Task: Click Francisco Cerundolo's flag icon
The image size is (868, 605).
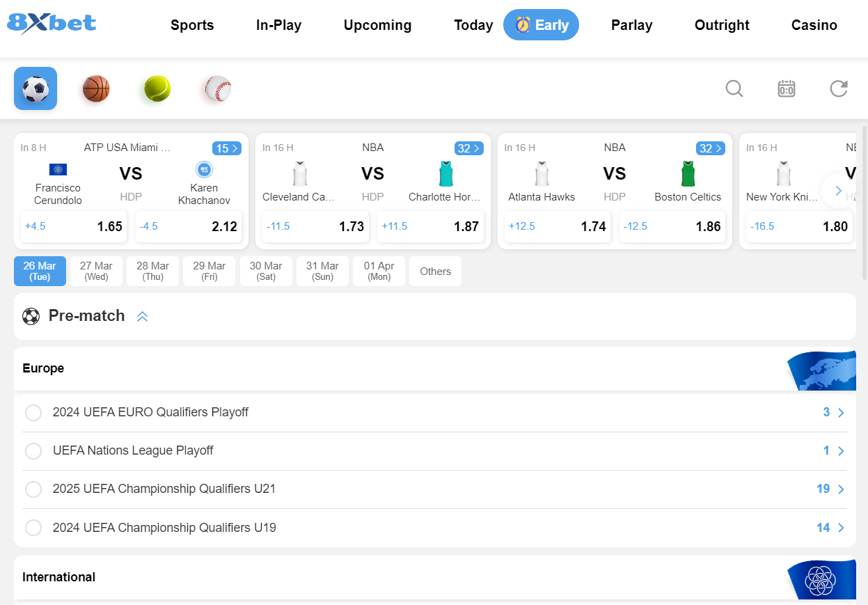Action: click(58, 170)
